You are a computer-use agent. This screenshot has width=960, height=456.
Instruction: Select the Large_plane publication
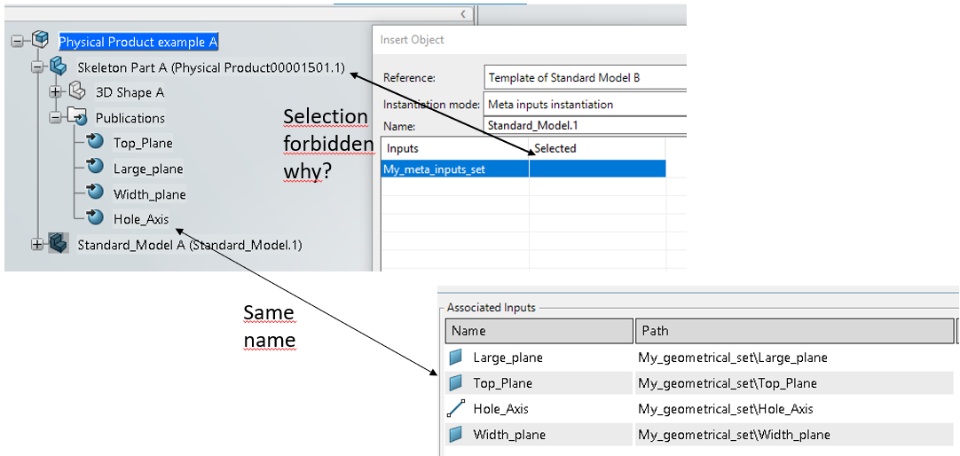[148, 168]
